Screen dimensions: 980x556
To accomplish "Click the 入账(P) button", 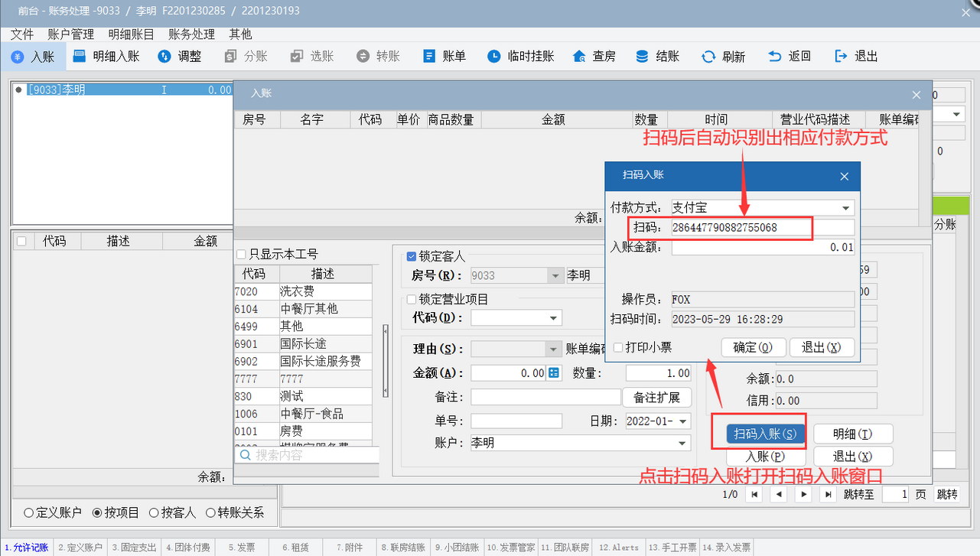I will coord(765,457).
